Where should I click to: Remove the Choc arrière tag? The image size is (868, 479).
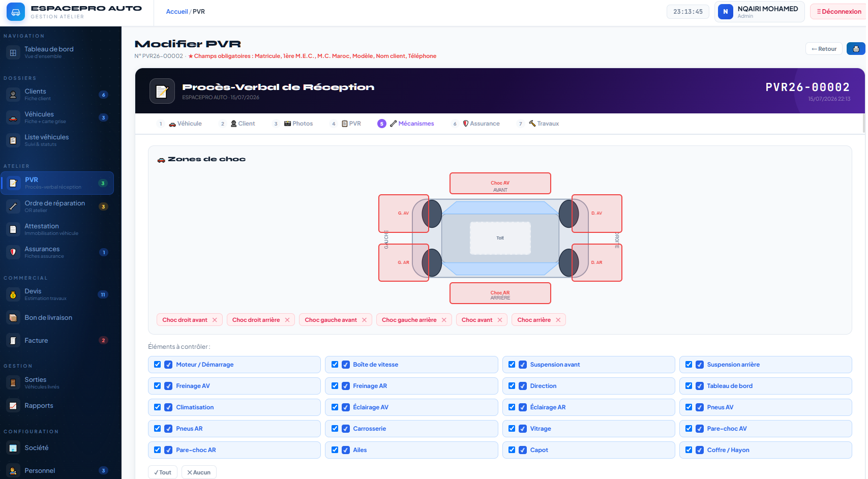click(x=558, y=320)
